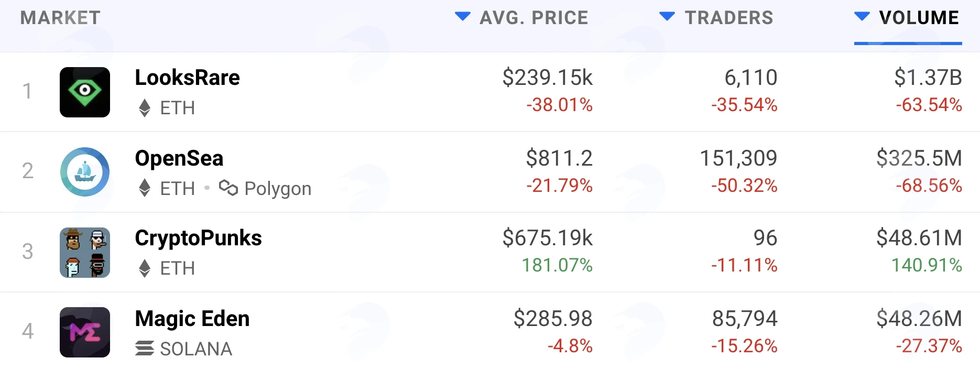Toggle the VOLUME sort arrow

tap(862, 16)
